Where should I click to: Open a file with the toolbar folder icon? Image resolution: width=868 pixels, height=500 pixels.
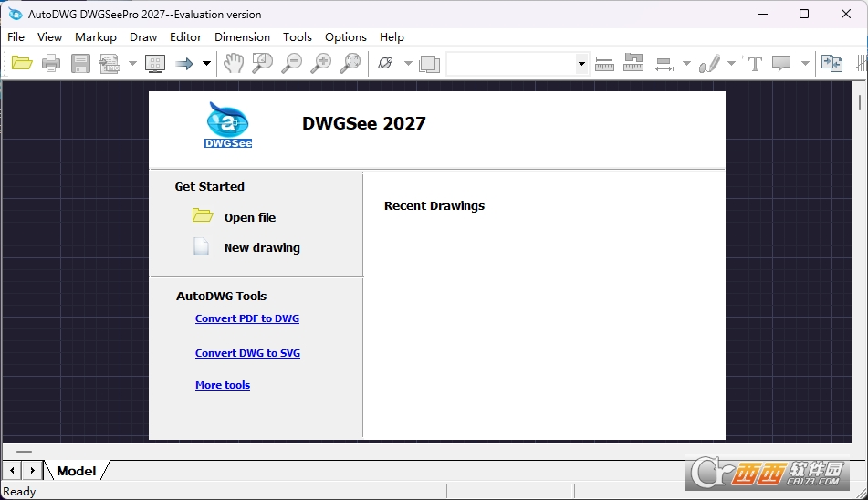(22, 63)
